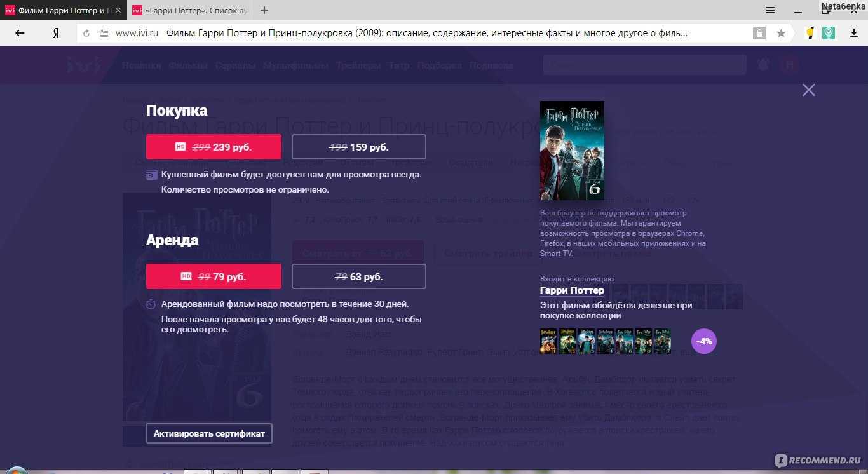Click the purple -4% discount badge
Image resolution: width=868 pixels, height=474 pixels.
point(703,341)
